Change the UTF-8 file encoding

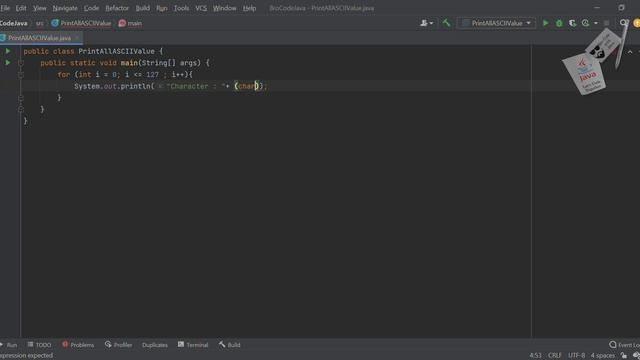pyautogui.click(x=576, y=356)
